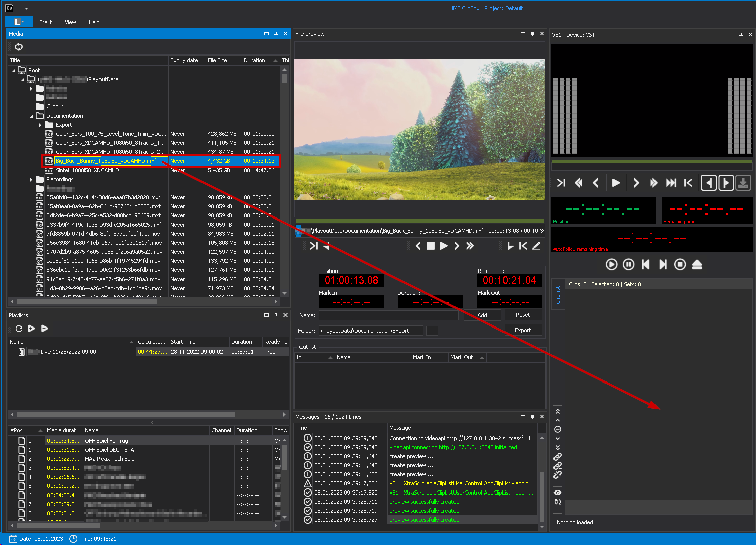Viewport: 756px width, 545px height.
Task: Eject the loaded clip from VS1
Action: tap(697, 264)
